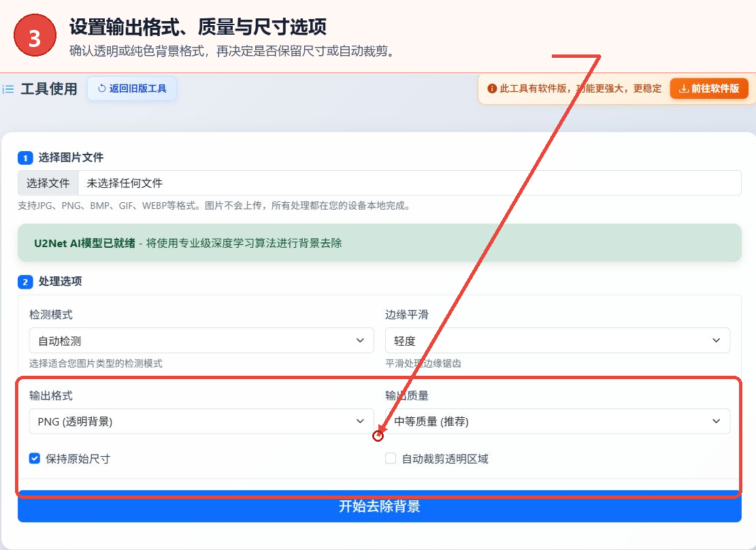Enable the 自动裁剪透明区域 checkbox

click(x=391, y=458)
